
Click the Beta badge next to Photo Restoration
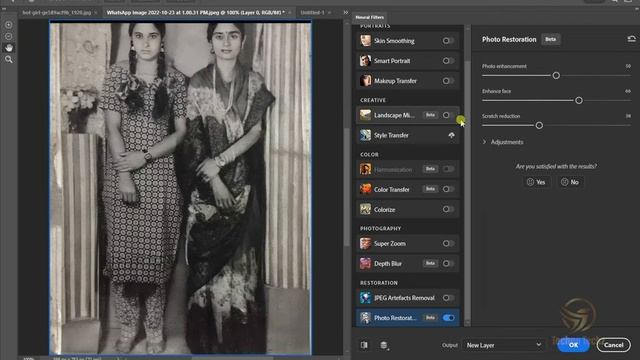click(551, 39)
